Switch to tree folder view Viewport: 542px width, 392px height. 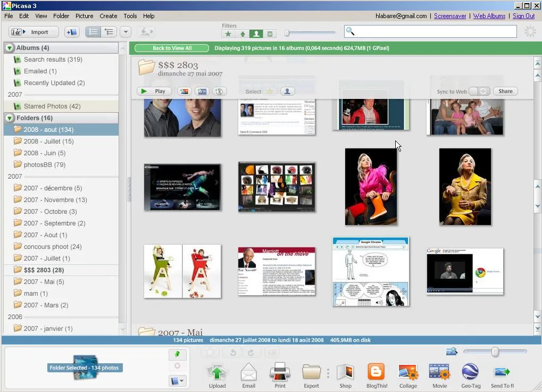[109, 32]
